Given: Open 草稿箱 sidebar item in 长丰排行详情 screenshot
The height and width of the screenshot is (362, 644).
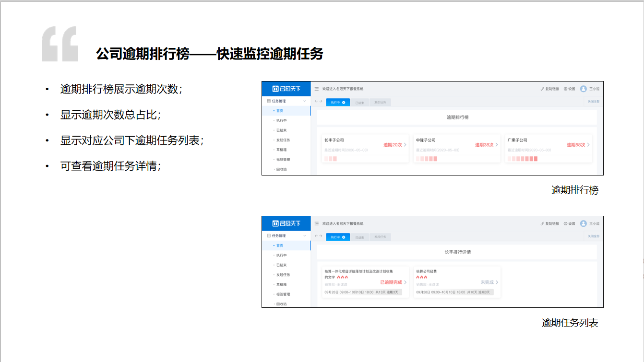Looking at the screenshot, I should [286, 284].
